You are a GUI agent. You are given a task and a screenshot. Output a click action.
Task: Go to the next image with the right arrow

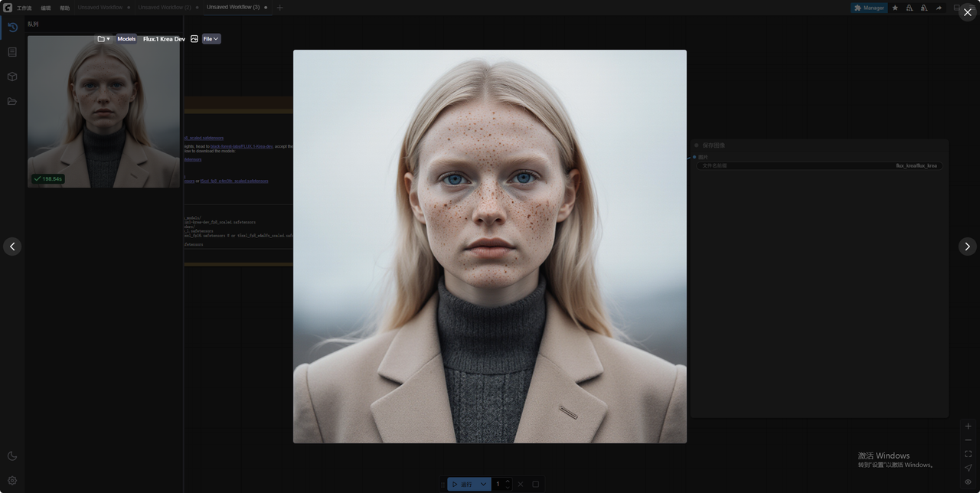(967, 246)
